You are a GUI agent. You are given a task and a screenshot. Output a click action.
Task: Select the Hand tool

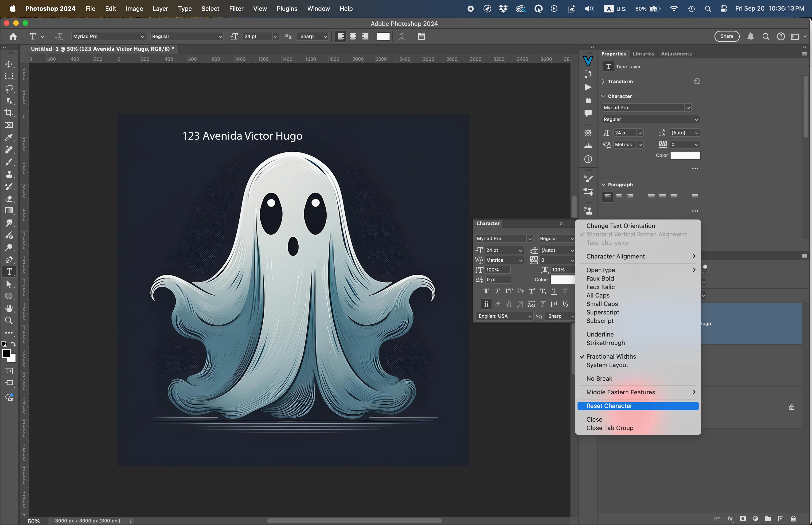tap(9, 308)
